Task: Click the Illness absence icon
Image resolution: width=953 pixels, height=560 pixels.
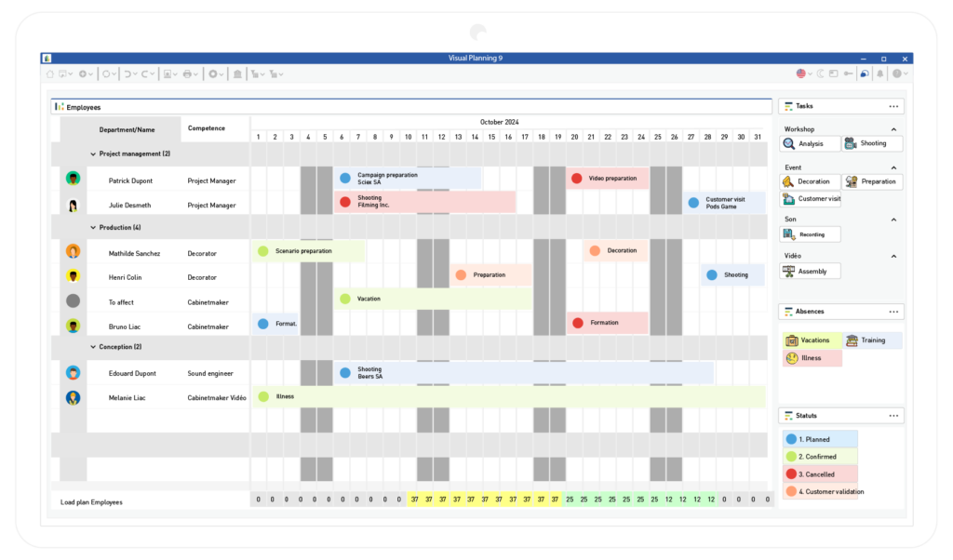Action: pos(791,358)
